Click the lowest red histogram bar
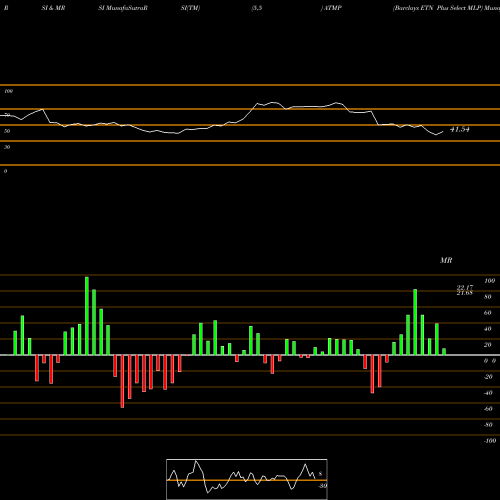This screenshot has height=500, width=500. click(x=122, y=381)
